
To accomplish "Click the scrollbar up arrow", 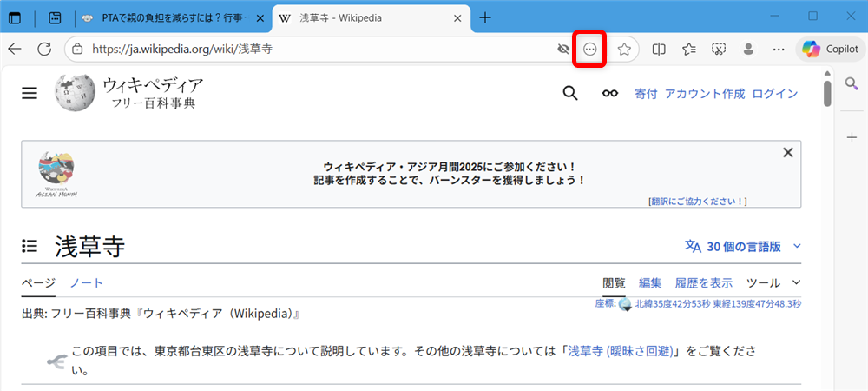I will [x=827, y=73].
